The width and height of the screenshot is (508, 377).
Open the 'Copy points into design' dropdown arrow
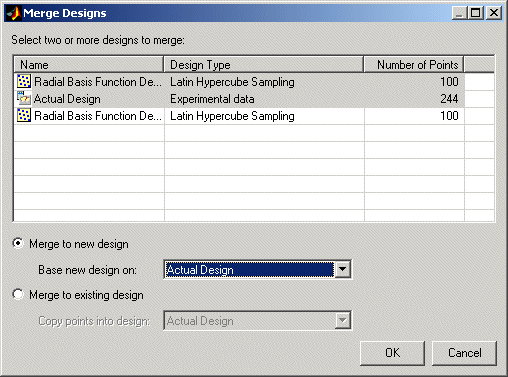point(342,320)
